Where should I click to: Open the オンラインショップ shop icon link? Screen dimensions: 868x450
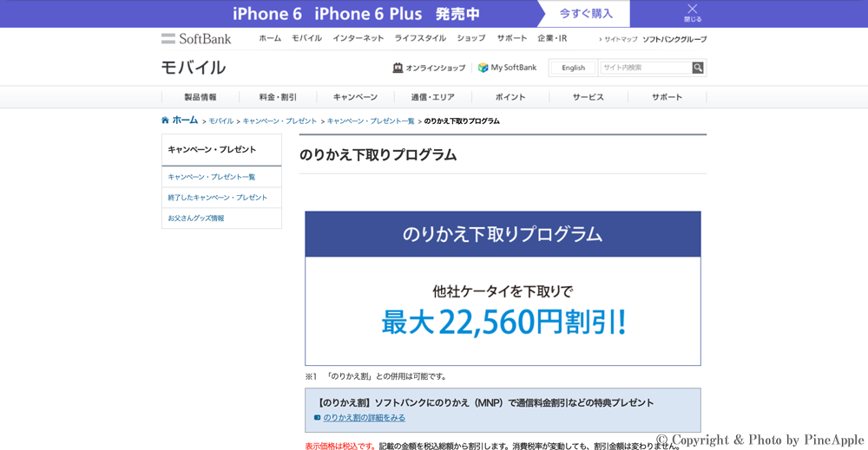tap(398, 68)
